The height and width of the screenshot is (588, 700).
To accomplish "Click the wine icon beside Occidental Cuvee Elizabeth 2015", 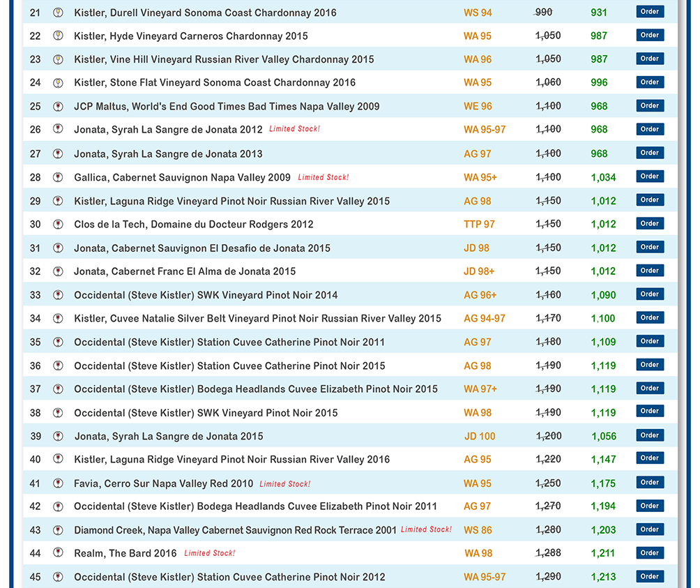I will click(58, 389).
